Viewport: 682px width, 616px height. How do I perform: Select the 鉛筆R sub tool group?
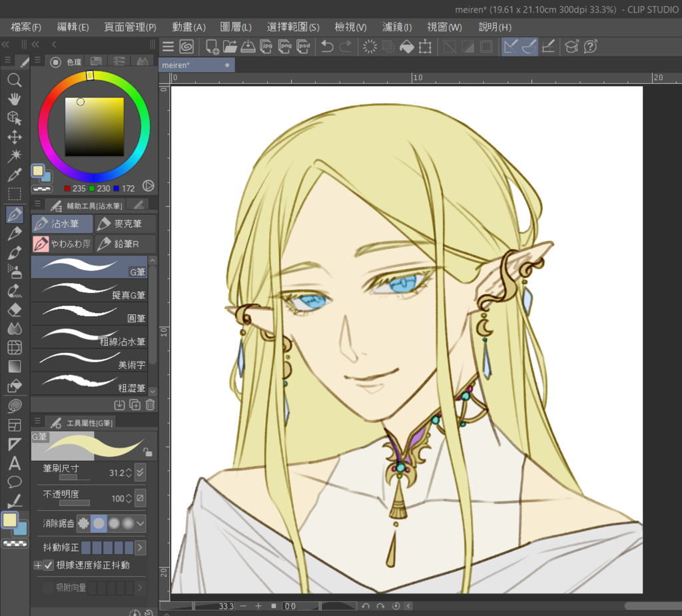coord(125,244)
